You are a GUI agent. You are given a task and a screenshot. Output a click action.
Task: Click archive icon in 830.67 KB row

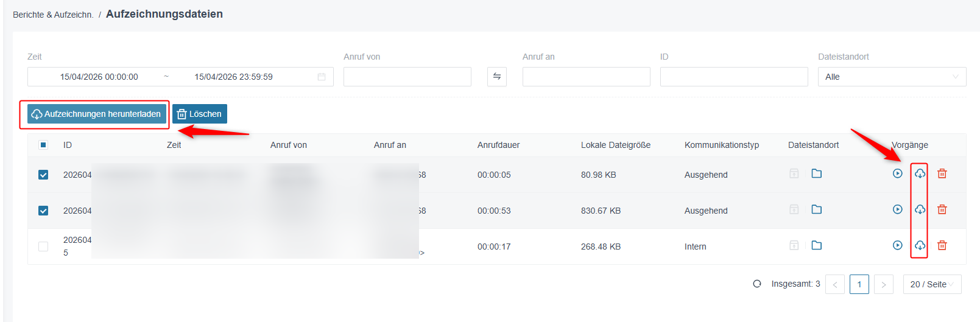[x=794, y=209]
